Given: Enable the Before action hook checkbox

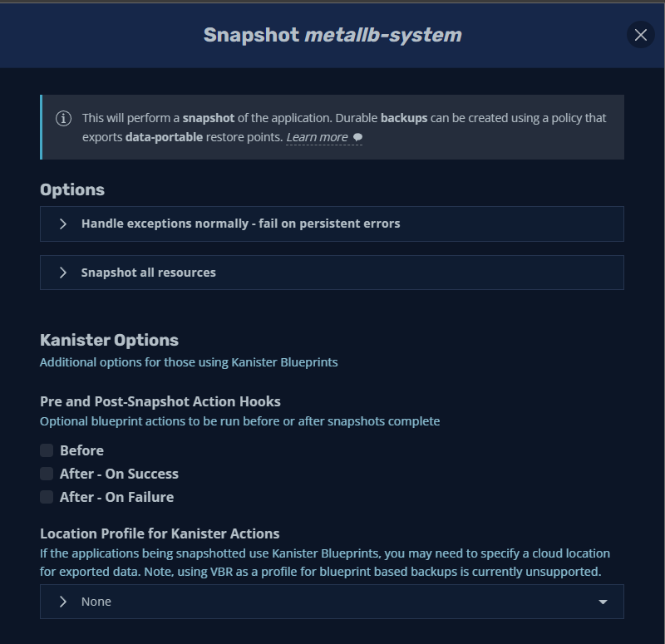Looking at the screenshot, I should coord(47,450).
